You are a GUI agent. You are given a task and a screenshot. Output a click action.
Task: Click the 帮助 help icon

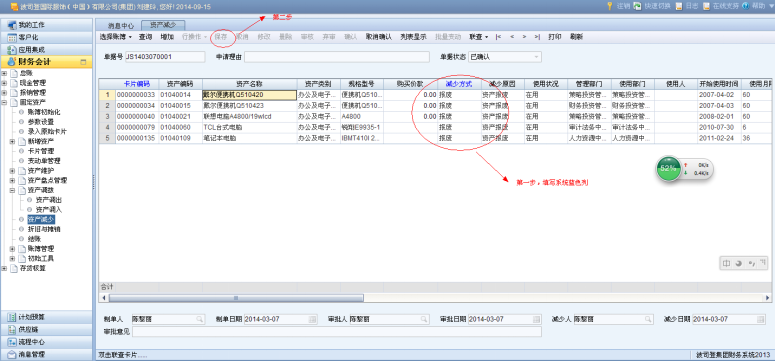pos(745,6)
